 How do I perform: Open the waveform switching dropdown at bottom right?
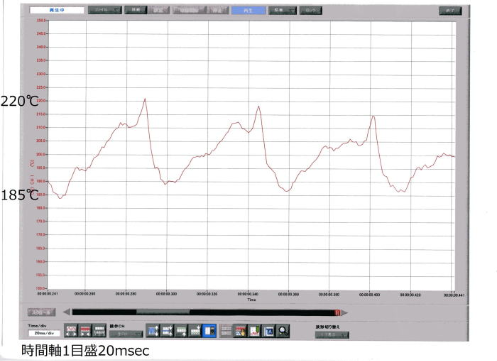[x=332, y=335]
